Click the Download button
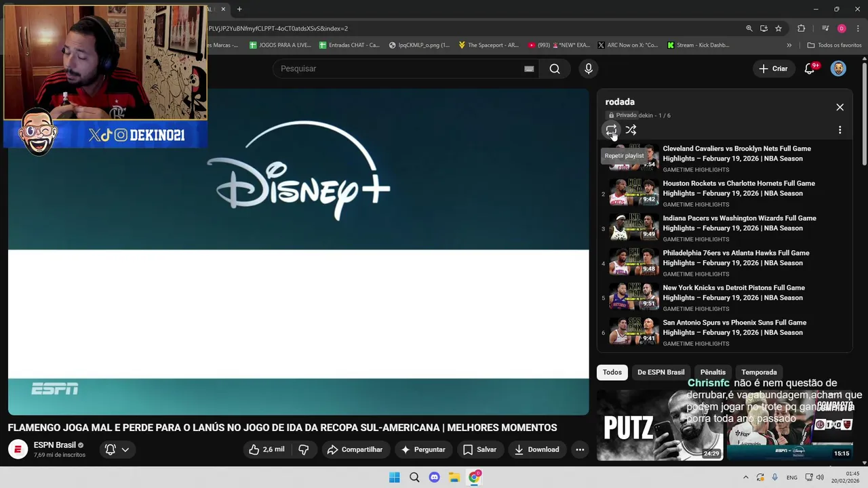 [x=536, y=449]
